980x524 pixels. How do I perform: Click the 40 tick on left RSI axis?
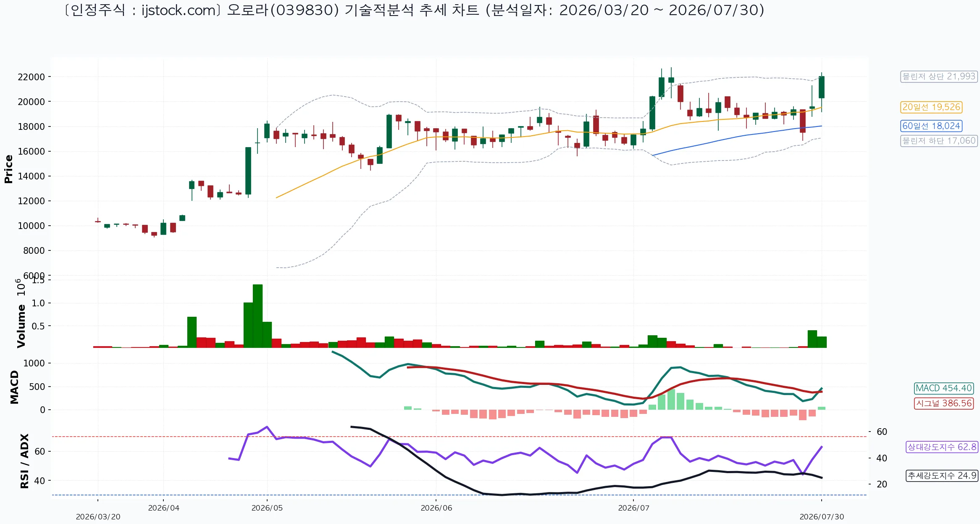tap(39, 480)
